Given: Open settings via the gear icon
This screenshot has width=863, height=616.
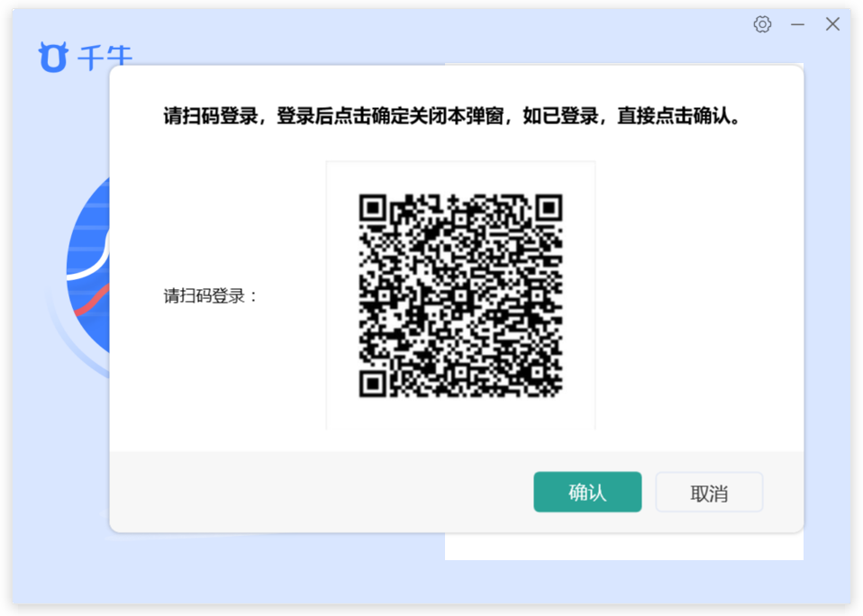Looking at the screenshot, I should [762, 24].
